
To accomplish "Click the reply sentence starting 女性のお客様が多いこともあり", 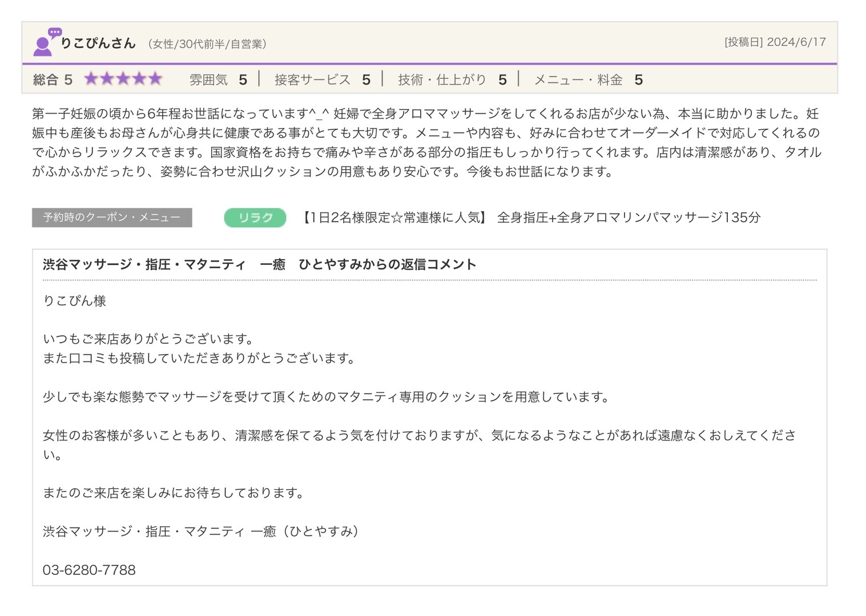I will [420, 445].
